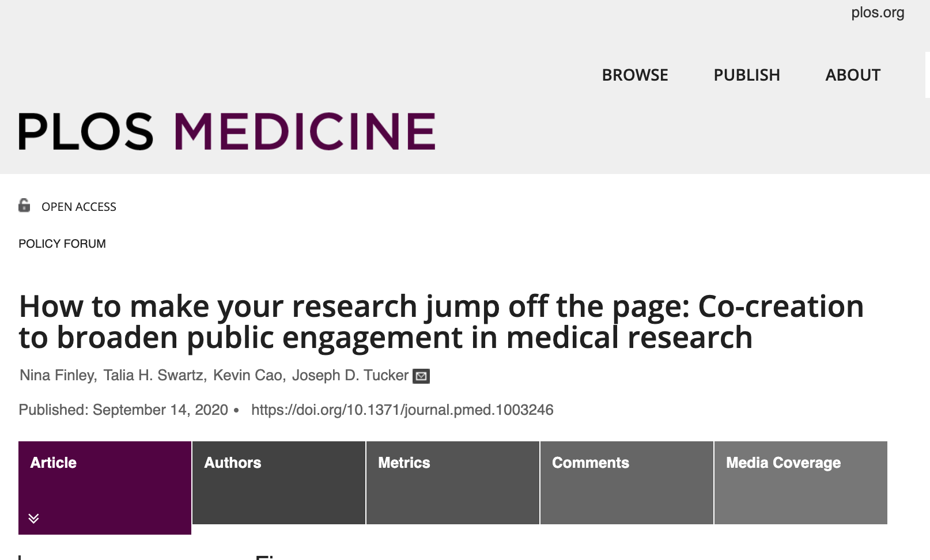Click the PLOS Medicine logo
This screenshot has height=560, width=930.
pyautogui.click(x=226, y=131)
